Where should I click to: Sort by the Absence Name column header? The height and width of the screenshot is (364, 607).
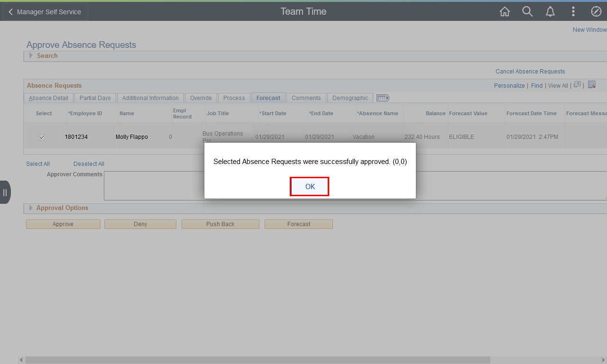click(377, 114)
